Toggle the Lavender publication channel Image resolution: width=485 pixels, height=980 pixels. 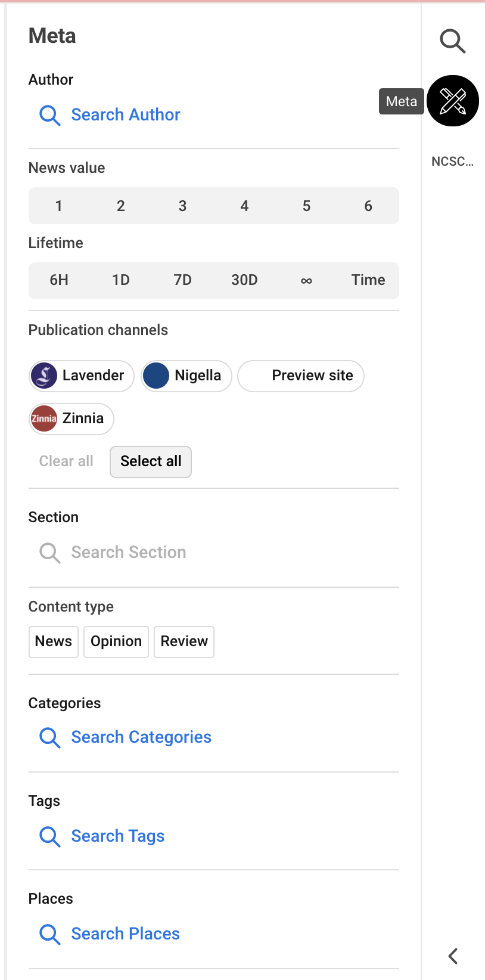82,376
